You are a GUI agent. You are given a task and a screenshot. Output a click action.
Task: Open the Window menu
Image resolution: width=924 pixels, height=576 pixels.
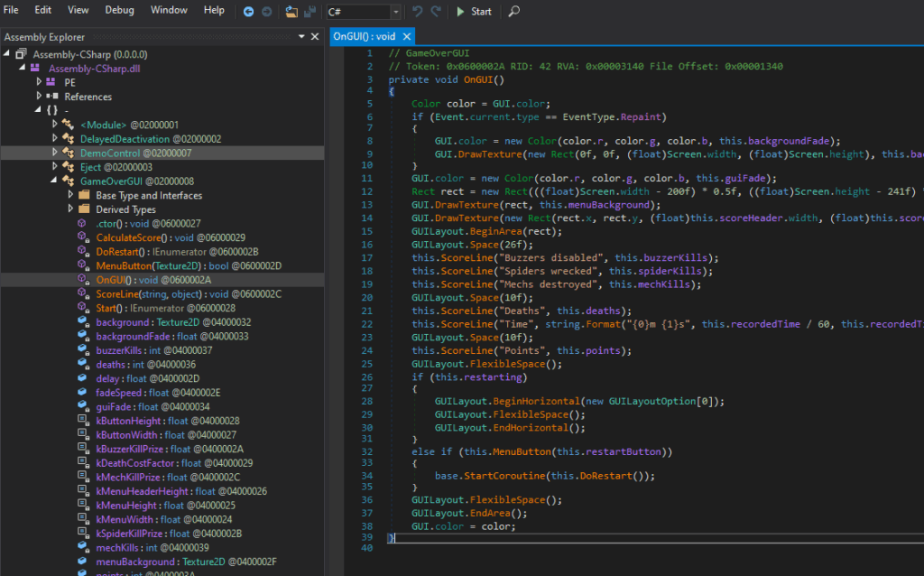pos(169,11)
